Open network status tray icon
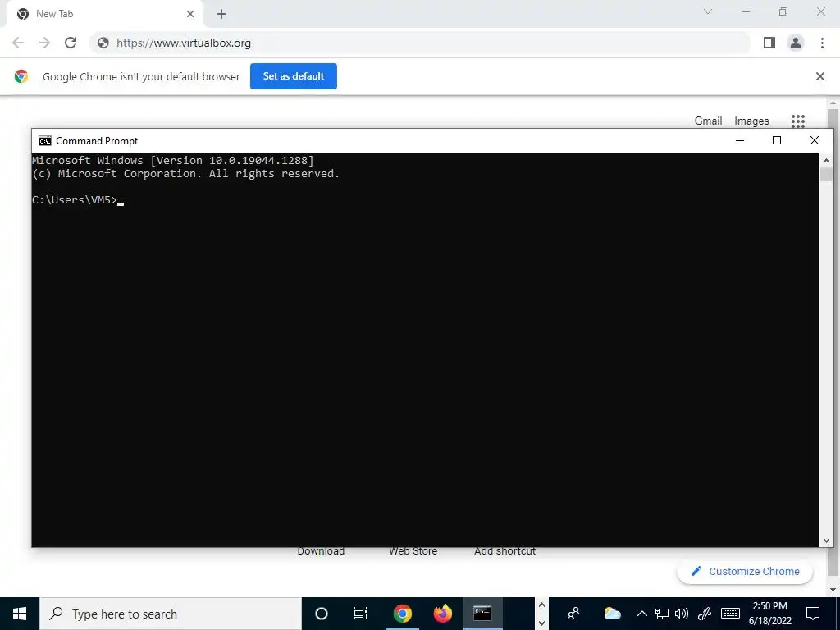Screen dimensions: 840x630 [662, 614]
